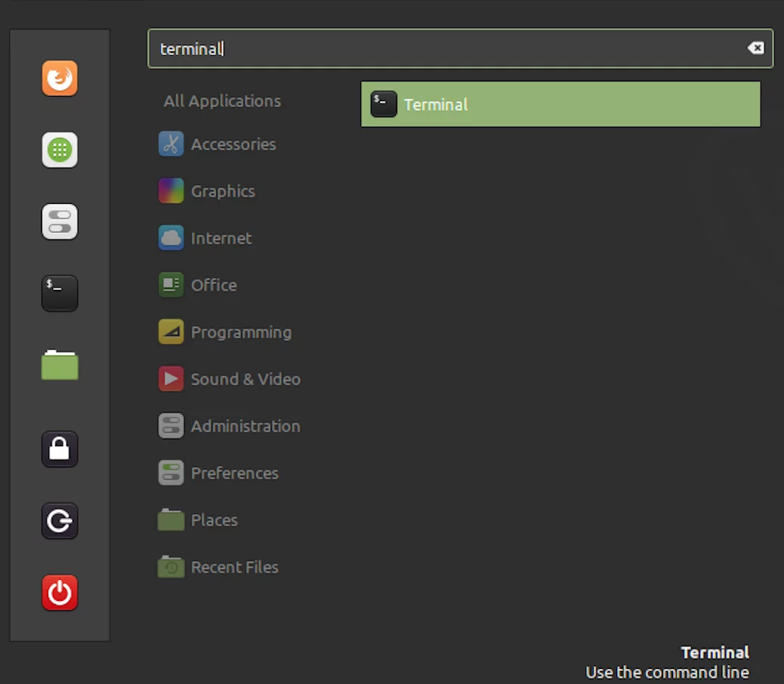
Task: Select the Programming category
Action: coord(225,331)
